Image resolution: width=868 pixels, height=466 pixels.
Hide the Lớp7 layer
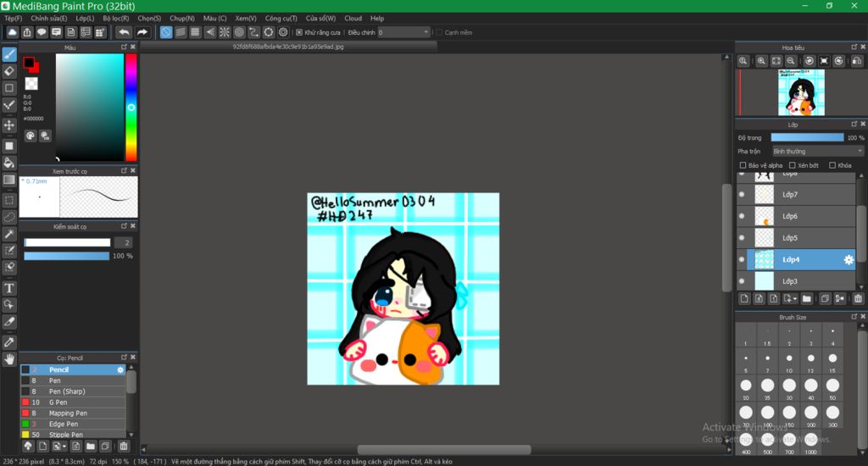(742, 194)
